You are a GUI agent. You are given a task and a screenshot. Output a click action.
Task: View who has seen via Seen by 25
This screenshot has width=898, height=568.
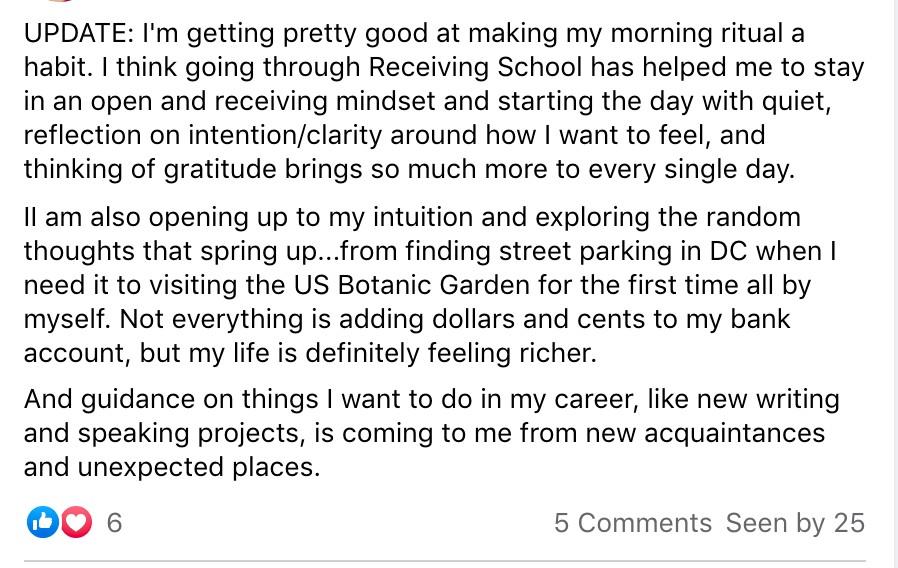coord(795,522)
